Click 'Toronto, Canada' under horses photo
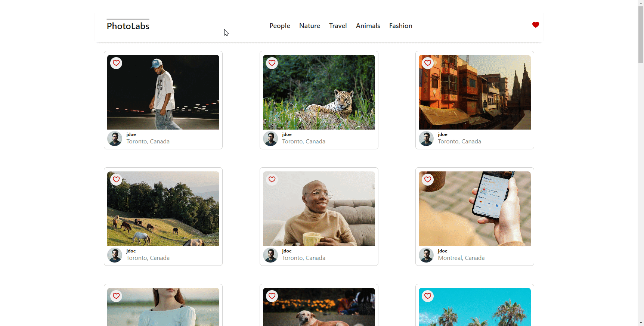 [x=148, y=258]
